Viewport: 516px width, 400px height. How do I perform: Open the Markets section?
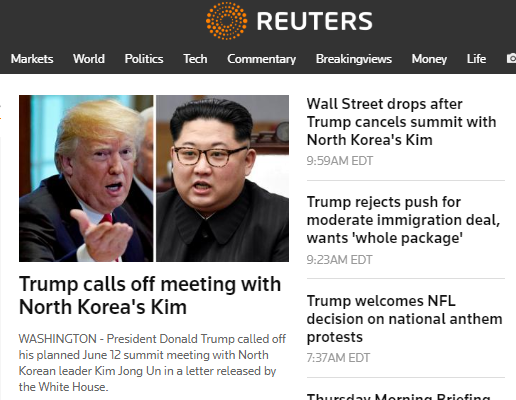(x=32, y=59)
